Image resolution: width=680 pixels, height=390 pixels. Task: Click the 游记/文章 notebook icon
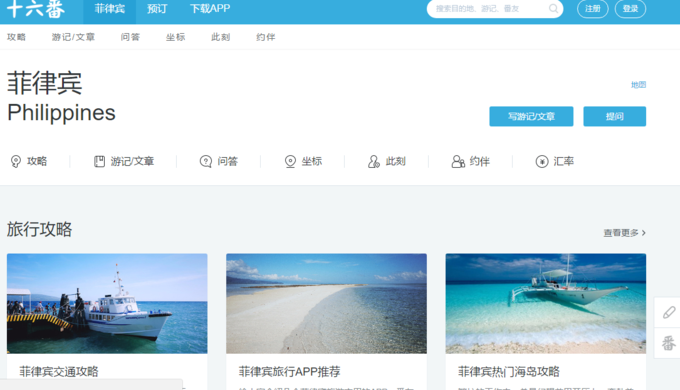(99, 161)
